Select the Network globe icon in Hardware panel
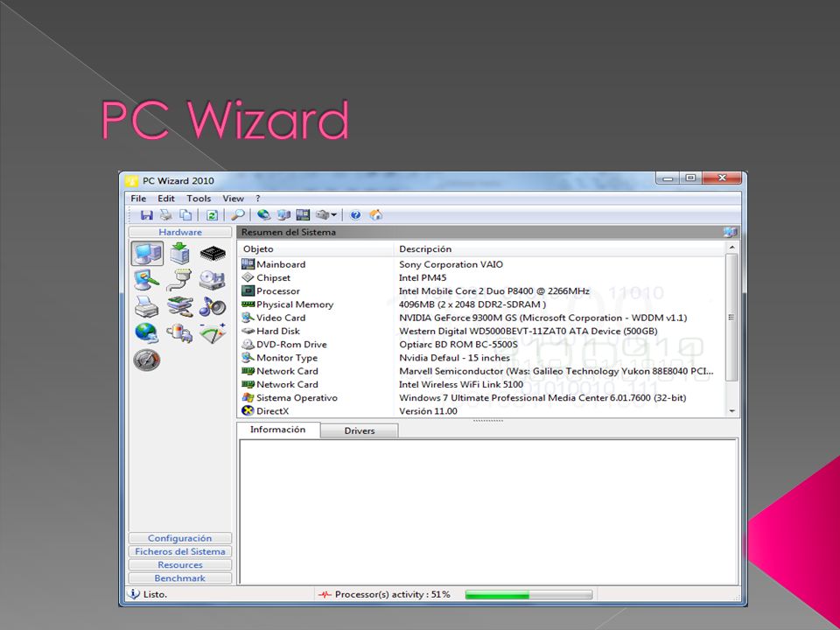 point(147,333)
